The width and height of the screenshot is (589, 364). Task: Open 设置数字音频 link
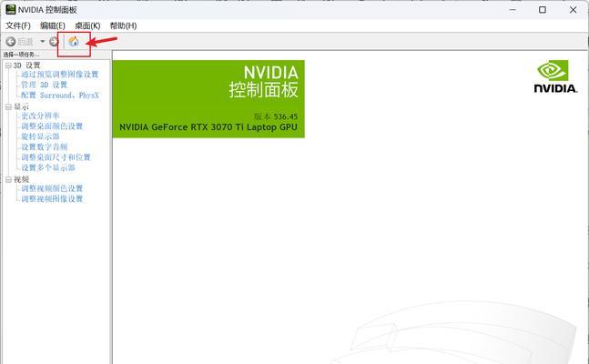45,147
